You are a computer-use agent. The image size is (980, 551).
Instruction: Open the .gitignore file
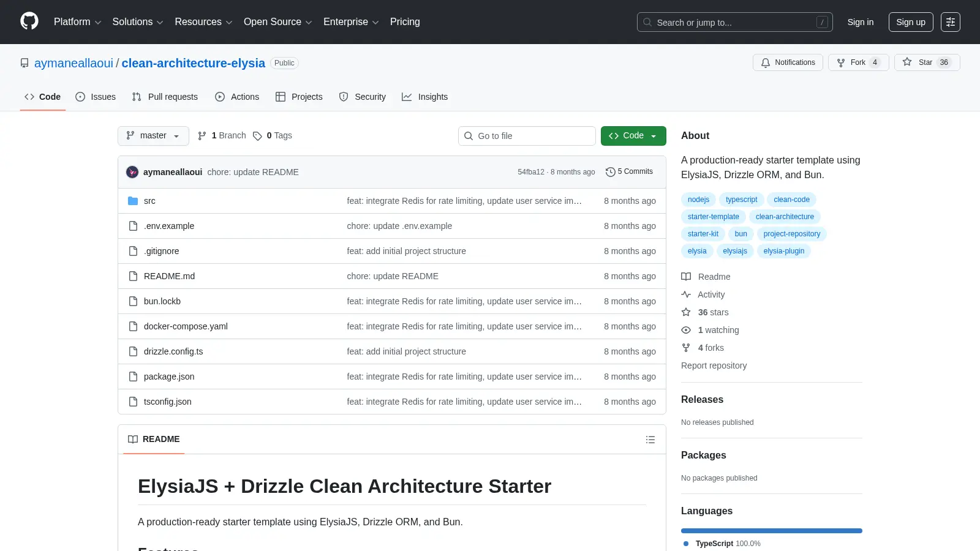tap(162, 251)
